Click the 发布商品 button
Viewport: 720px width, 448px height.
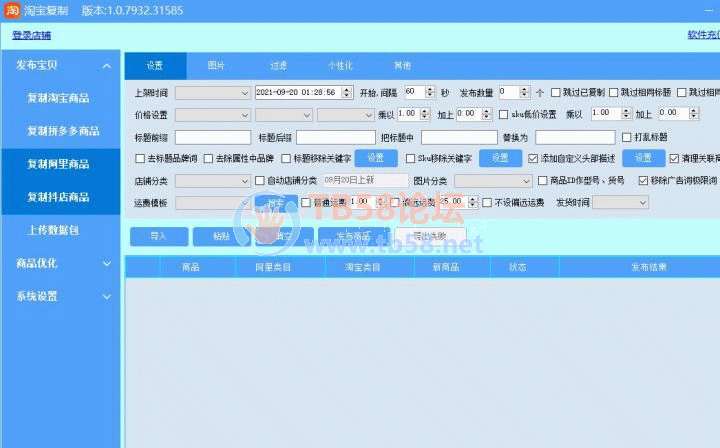354,236
